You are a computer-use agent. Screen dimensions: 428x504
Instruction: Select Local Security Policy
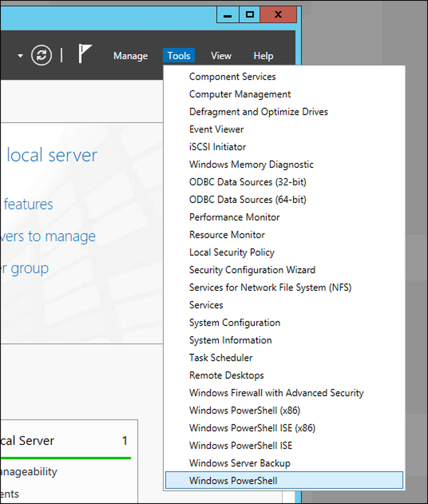284,253
